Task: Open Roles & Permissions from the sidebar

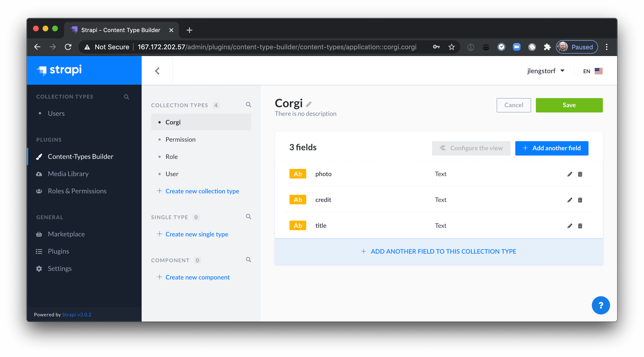Action: point(77,191)
